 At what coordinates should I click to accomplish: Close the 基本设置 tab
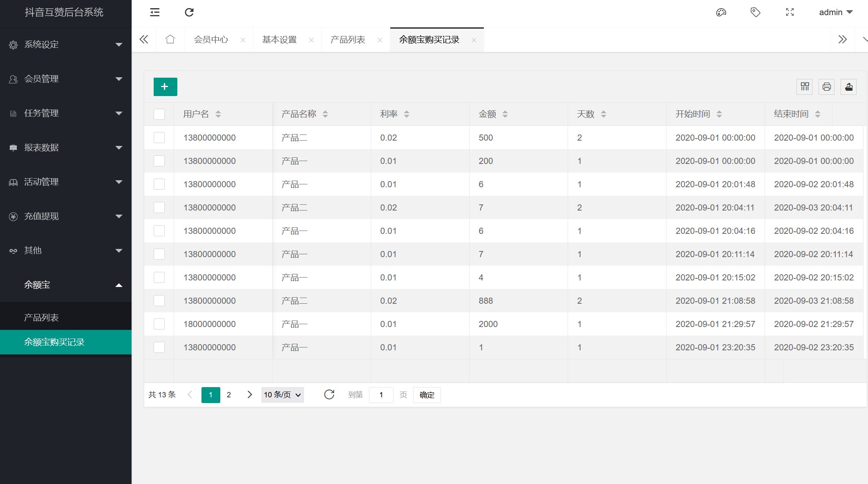(x=311, y=40)
